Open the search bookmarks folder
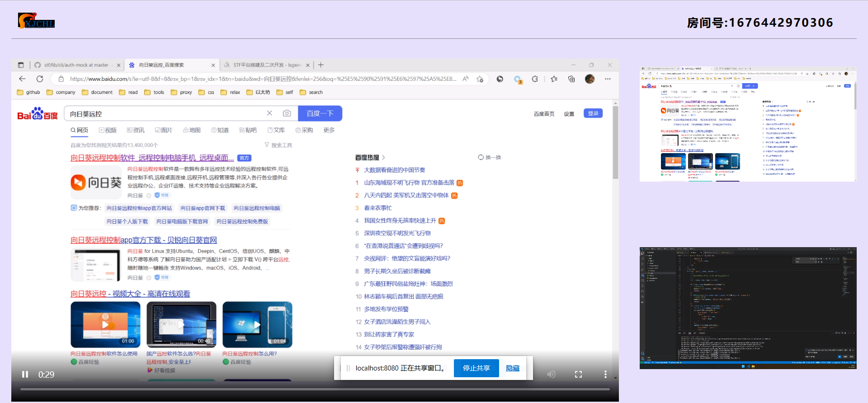Viewport: 868px width, 403px height. (311, 92)
